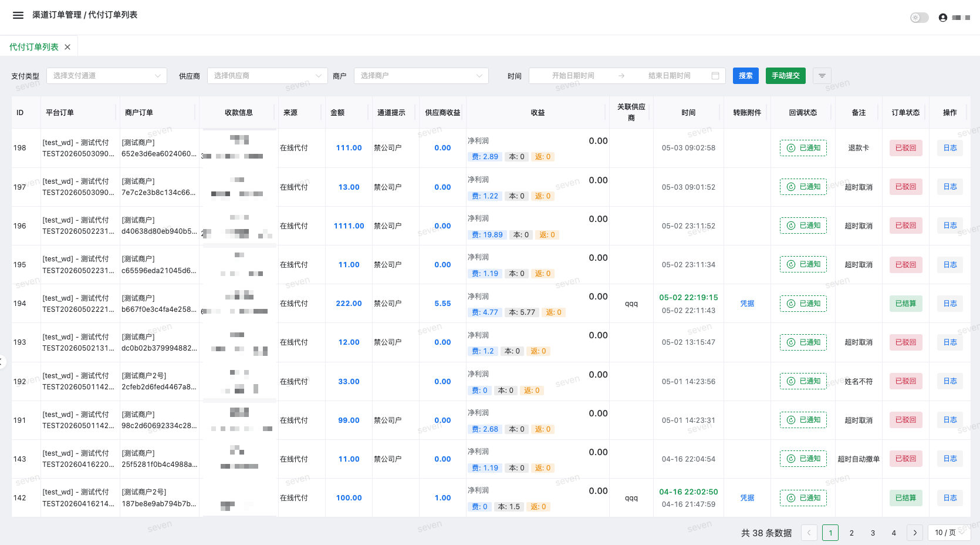Screen dimensions: 980x545
Task: Click the 渠道订单管理 breadcrumb
Action: click(x=57, y=15)
